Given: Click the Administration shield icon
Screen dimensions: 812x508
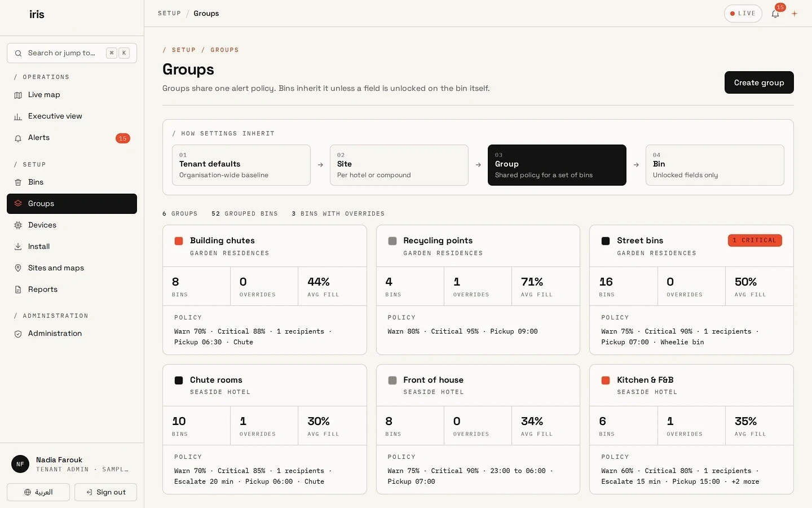Looking at the screenshot, I should point(18,334).
